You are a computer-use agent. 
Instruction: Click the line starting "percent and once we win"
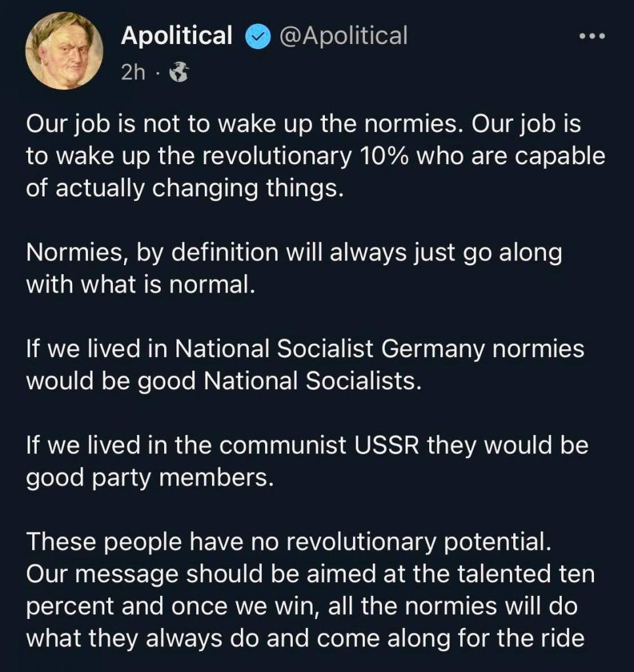click(x=302, y=606)
